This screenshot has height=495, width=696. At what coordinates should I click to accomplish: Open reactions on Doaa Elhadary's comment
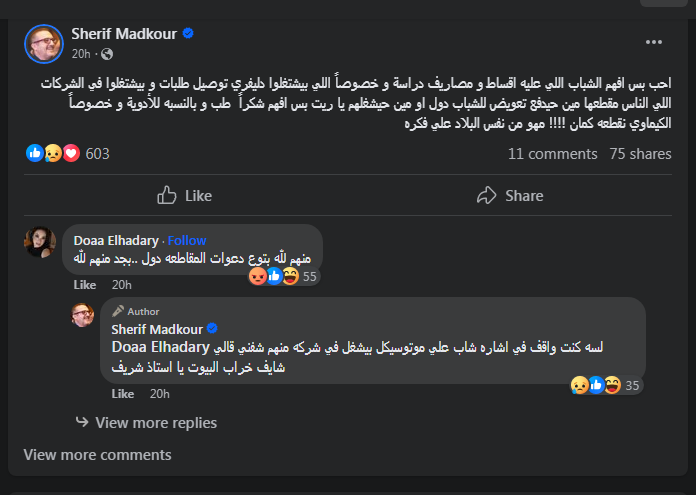tap(272, 275)
